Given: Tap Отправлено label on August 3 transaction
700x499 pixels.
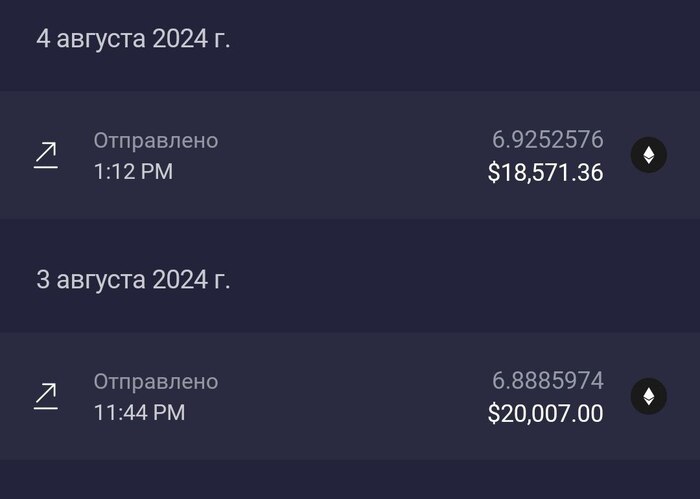Looking at the screenshot, I should (156, 382).
